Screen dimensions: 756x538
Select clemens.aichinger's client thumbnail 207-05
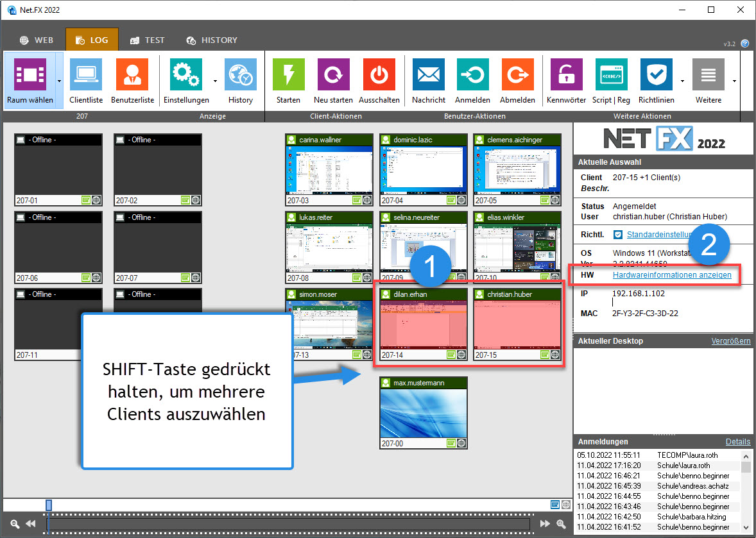[x=517, y=170]
